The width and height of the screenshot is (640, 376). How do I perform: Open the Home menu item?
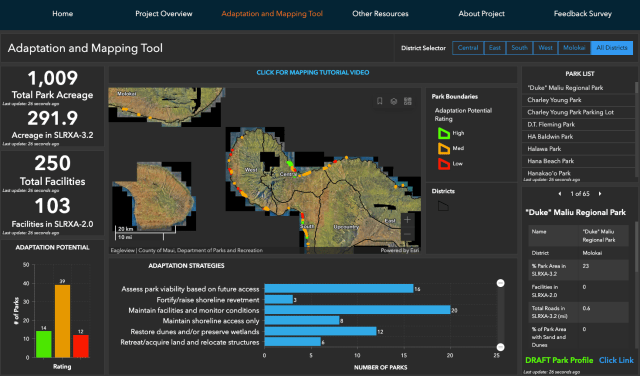[62, 13]
